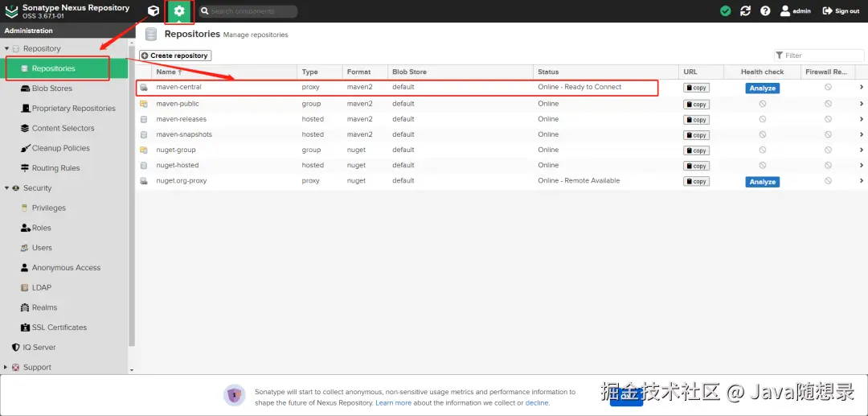
Task: Open the Browse cube icon in header
Action: (x=154, y=11)
